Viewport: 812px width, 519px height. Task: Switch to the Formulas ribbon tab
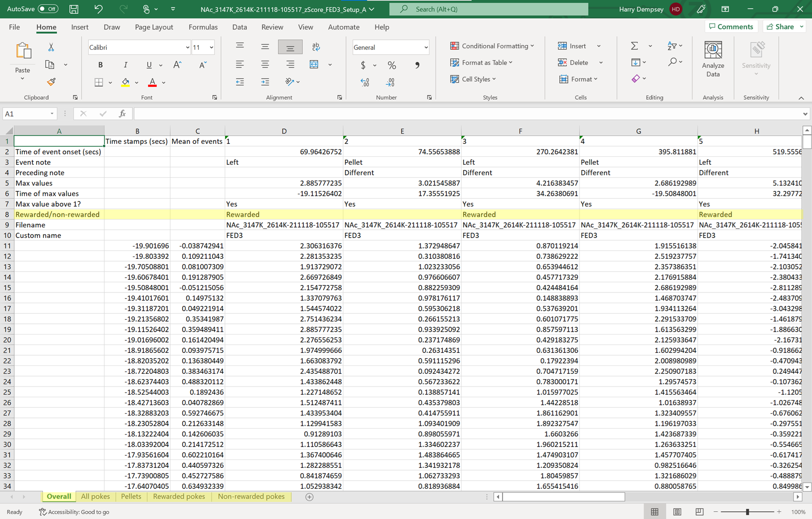[203, 27]
